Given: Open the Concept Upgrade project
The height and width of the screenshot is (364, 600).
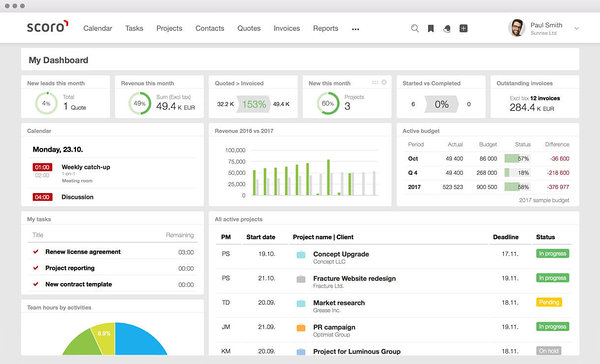Looking at the screenshot, I should point(341,254).
